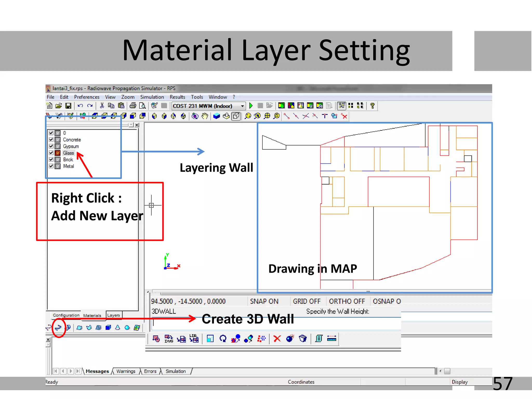Click the blue shaded cube render icon
This screenshot has width=532, height=399.
[216, 116]
